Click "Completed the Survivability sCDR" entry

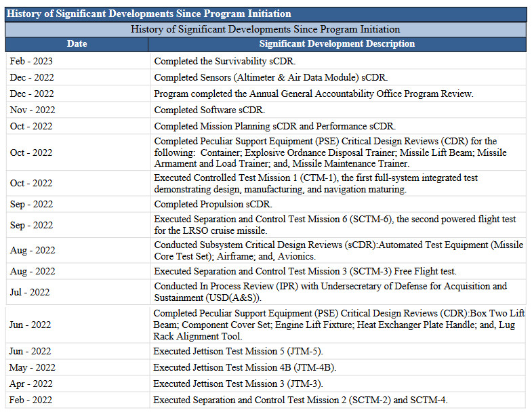[x=215, y=61]
